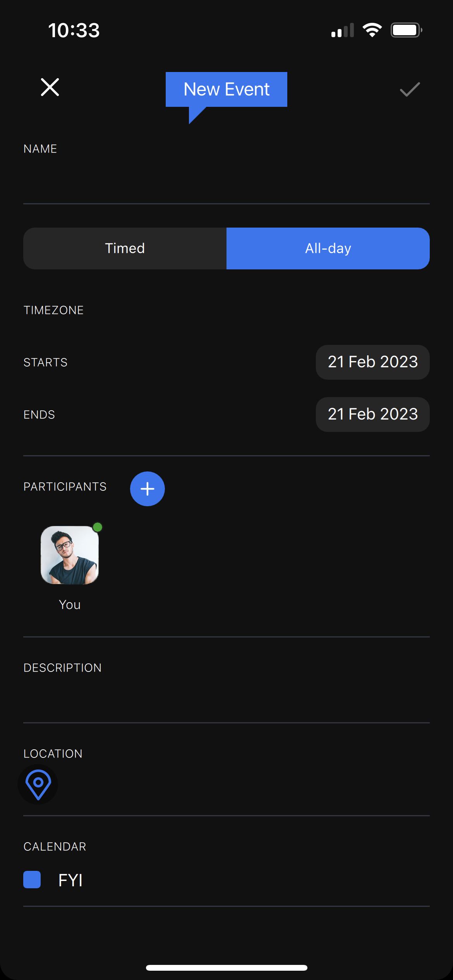Screen dimensions: 453x980
Task: Tap the You participant label
Action: pos(70,605)
